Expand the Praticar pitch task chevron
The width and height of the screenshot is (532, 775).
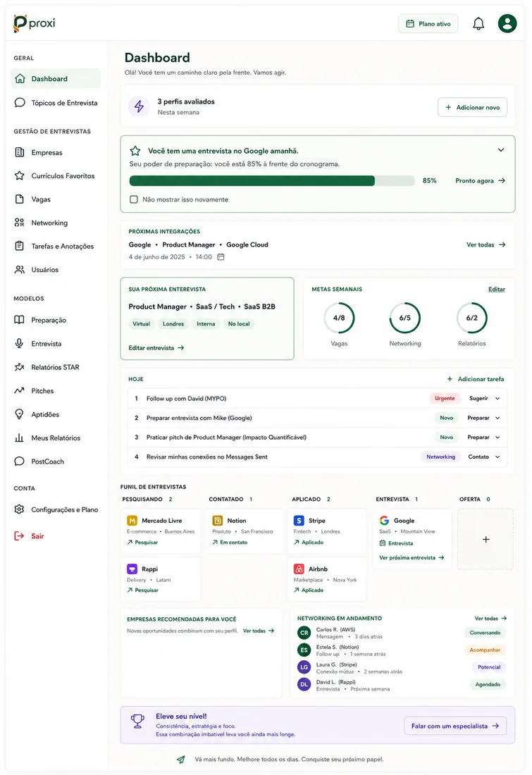(497, 438)
